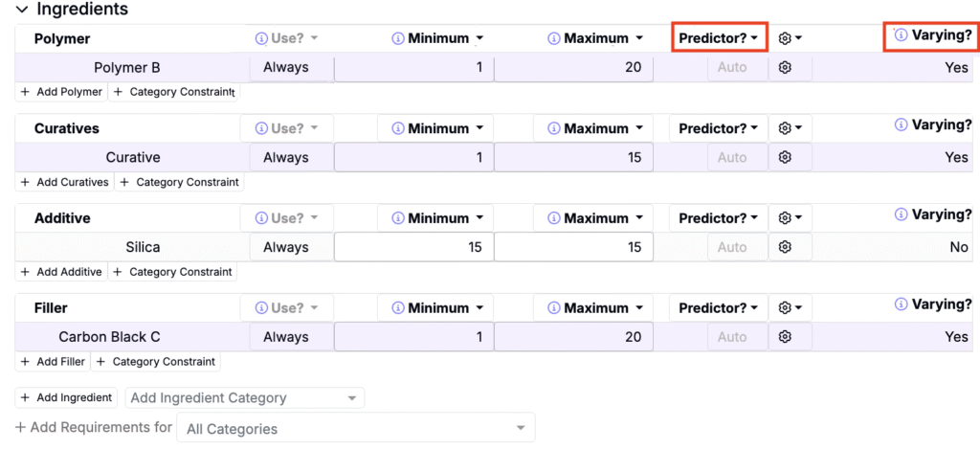Click Category Constraint under Filler

coord(158,362)
